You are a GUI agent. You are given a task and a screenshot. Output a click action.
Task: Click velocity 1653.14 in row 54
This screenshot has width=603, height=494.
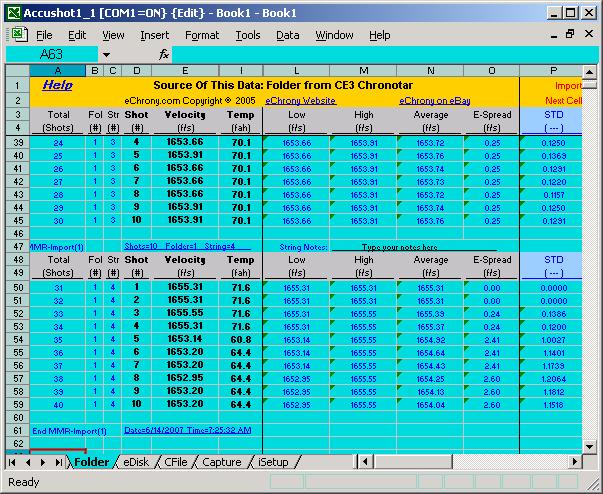[x=185, y=339]
